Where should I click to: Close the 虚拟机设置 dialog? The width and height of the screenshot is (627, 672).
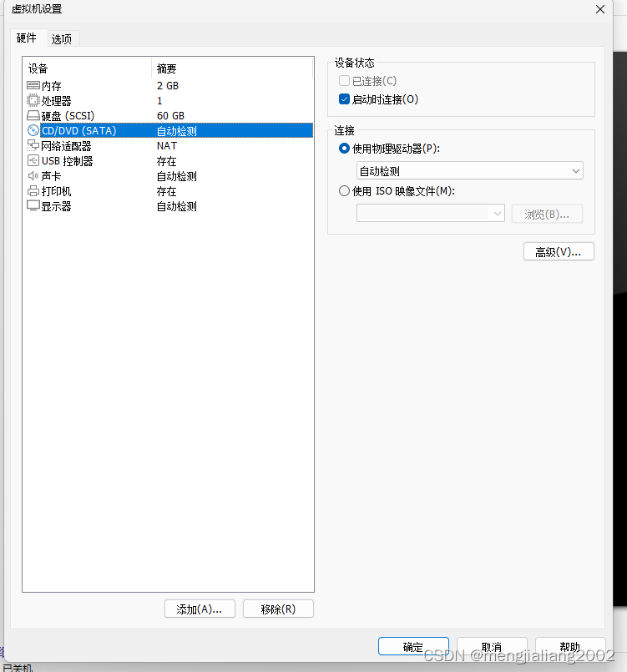(x=600, y=9)
